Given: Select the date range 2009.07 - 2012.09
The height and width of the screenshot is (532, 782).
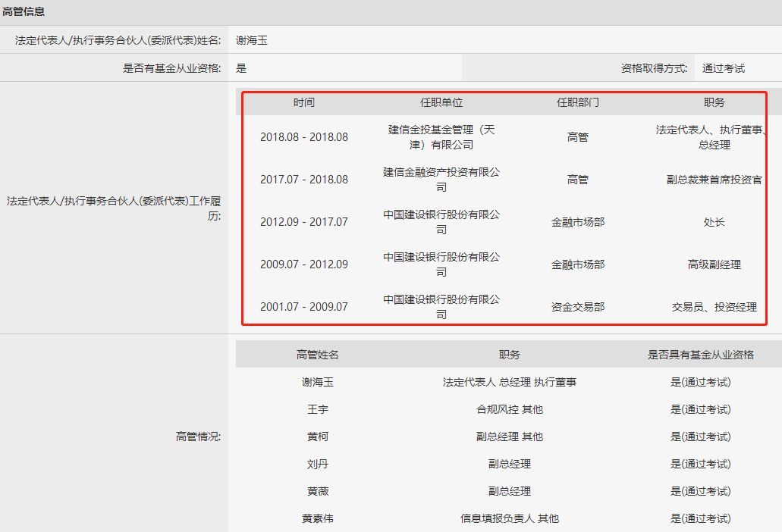Looking at the screenshot, I should click(304, 264).
